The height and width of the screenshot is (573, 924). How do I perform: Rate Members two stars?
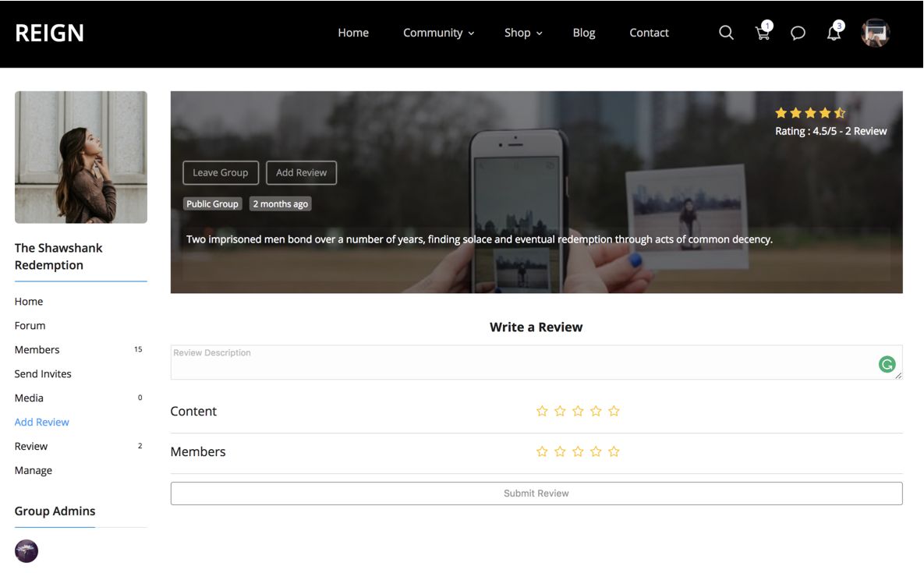[560, 451]
